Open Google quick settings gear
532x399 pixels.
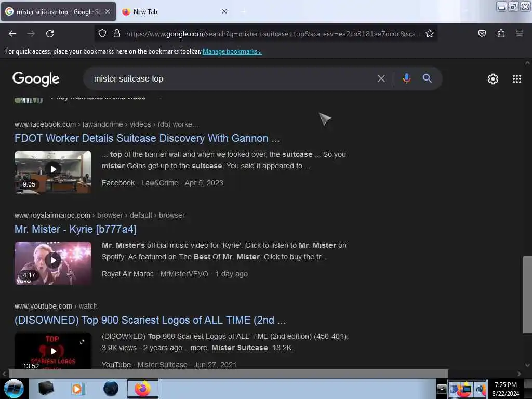pyautogui.click(x=493, y=79)
